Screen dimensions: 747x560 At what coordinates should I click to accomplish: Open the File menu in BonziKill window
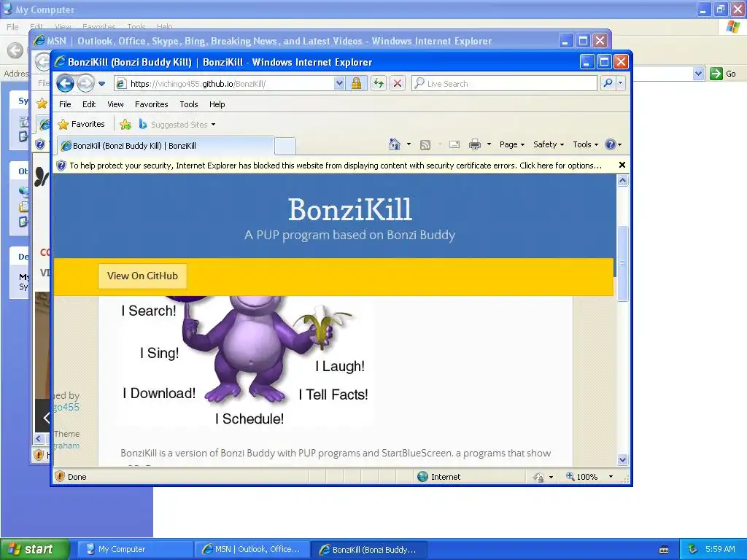tap(65, 104)
